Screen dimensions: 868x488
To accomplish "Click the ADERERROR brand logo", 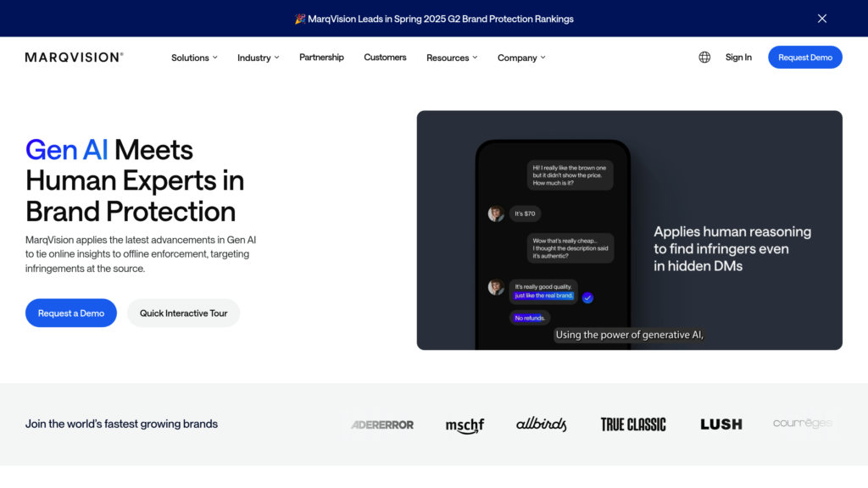I will [x=382, y=424].
